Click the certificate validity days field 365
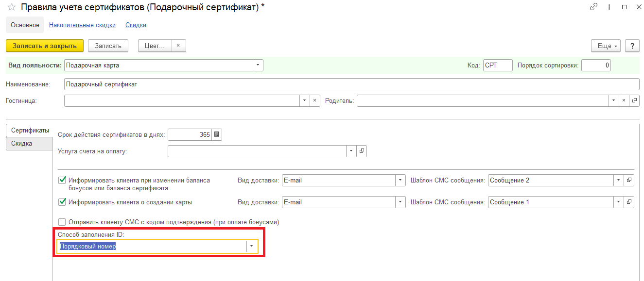644x281 pixels. [x=190, y=134]
